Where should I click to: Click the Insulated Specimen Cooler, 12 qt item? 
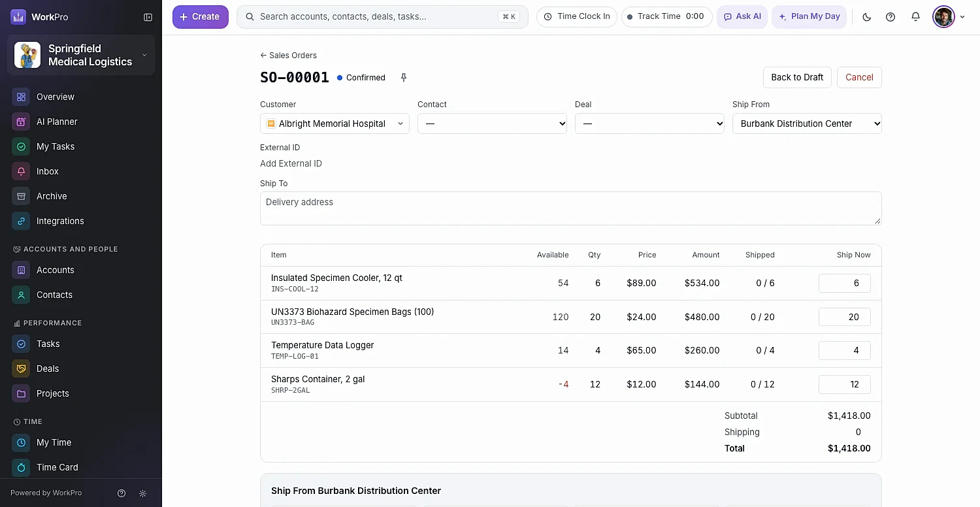click(x=336, y=278)
